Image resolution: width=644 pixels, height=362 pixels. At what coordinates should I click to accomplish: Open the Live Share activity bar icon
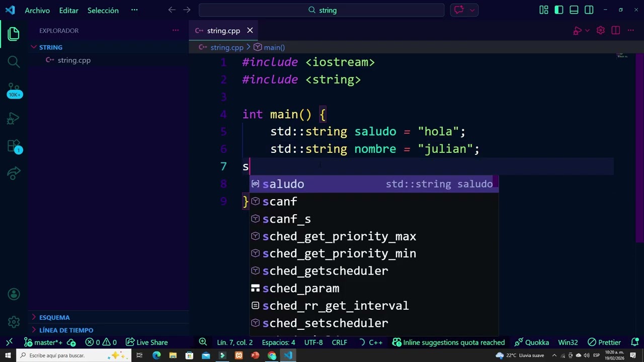pyautogui.click(x=14, y=173)
